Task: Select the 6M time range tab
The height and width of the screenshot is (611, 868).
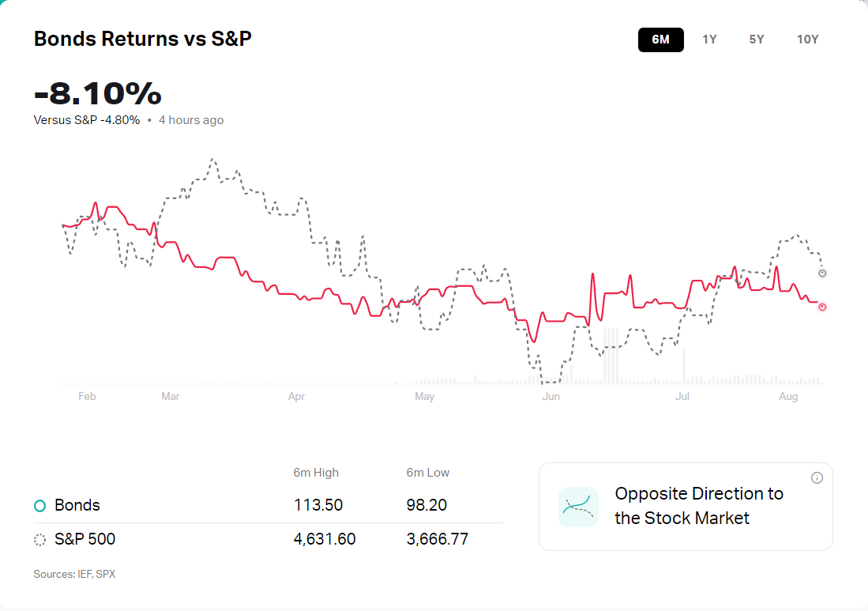Action: (660, 40)
